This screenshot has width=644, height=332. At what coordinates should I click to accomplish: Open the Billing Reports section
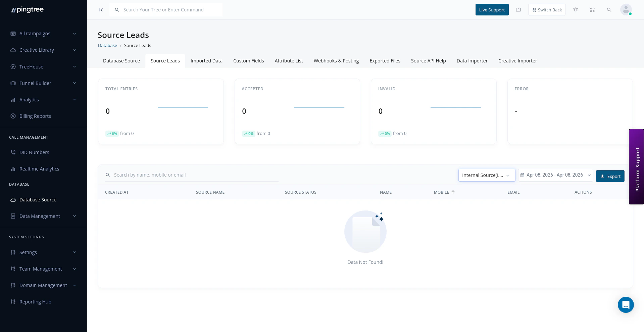(35, 116)
